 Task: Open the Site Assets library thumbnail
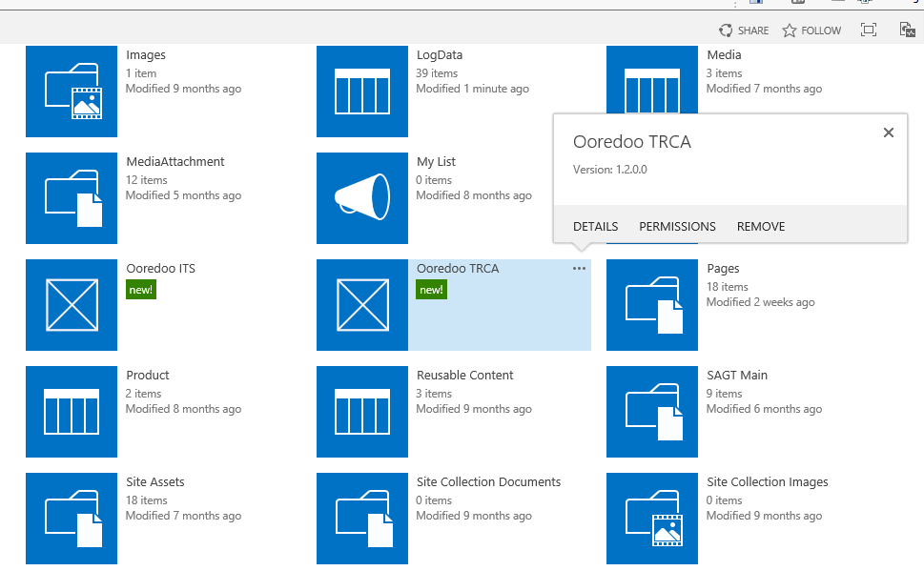[71, 519]
